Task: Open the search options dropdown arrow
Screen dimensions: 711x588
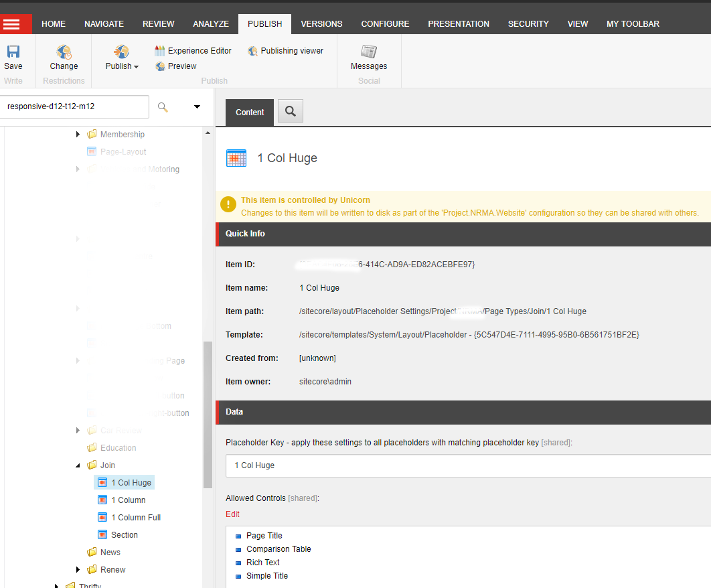Action: pyautogui.click(x=196, y=106)
